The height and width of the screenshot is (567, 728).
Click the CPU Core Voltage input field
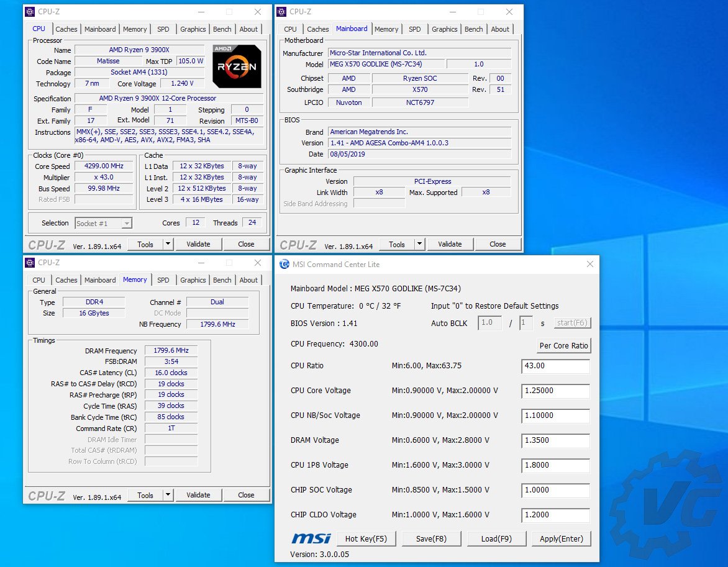pyautogui.click(x=555, y=391)
